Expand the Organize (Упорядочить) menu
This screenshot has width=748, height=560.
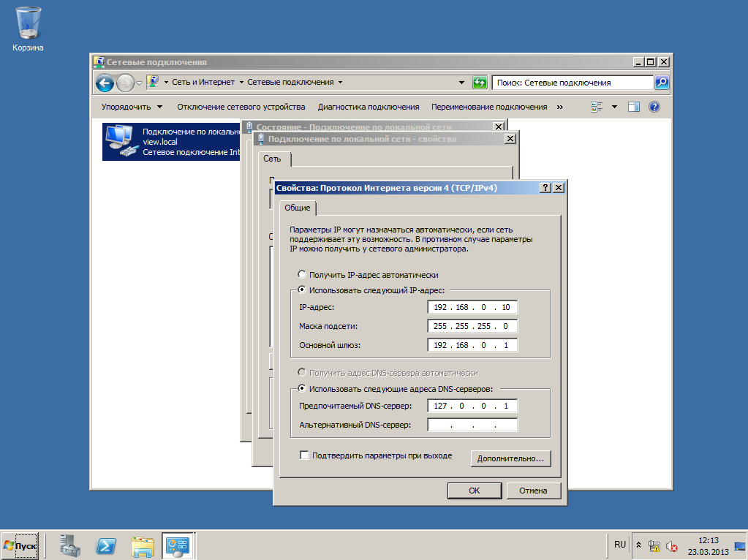[132, 107]
